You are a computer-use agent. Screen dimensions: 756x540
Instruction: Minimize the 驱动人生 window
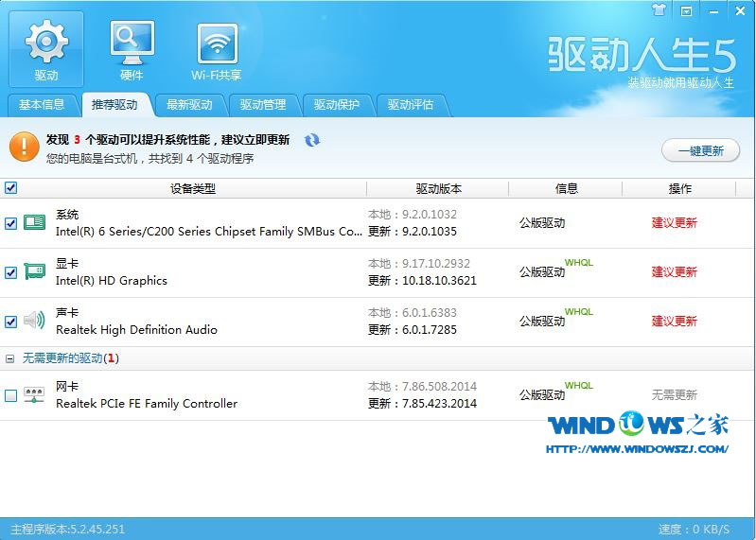(x=713, y=10)
